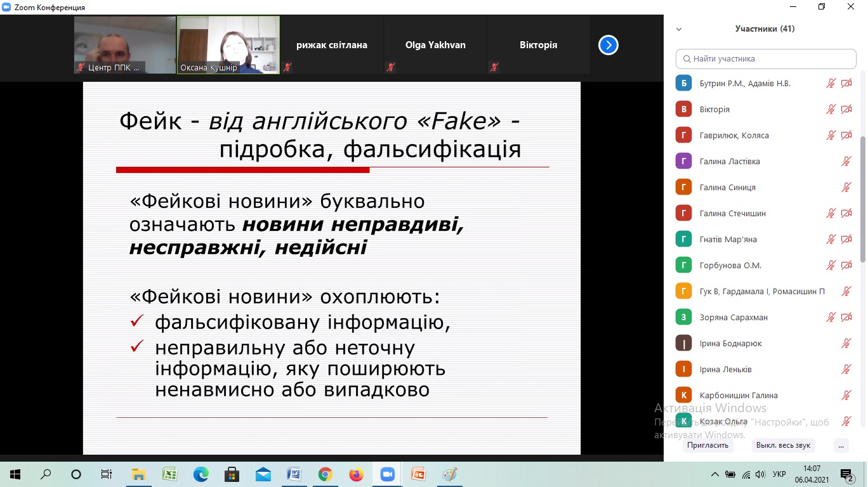Click the purple avatar of Галина Ластівка
This screenshot has height=487, width=868.
(x=683, y=161)
